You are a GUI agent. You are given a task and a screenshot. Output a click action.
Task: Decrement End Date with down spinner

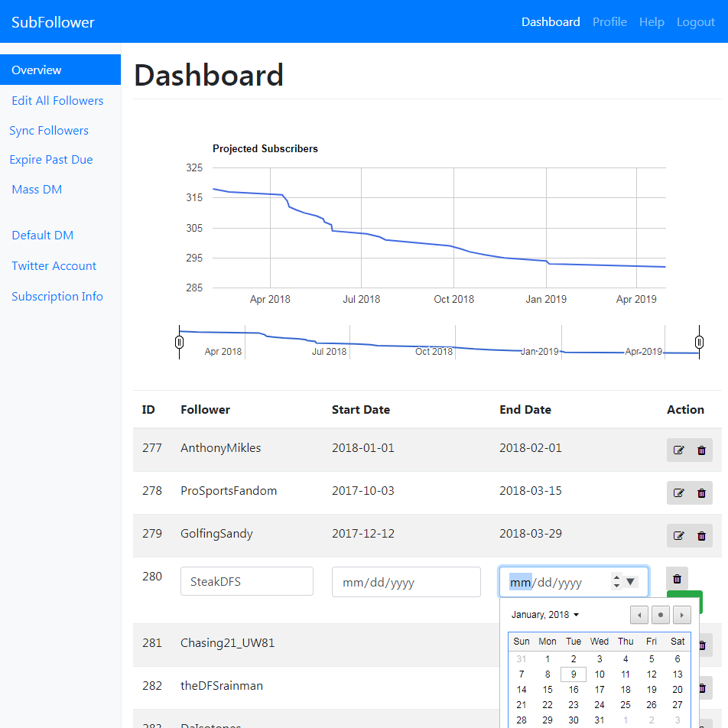[x=616, y=586]
